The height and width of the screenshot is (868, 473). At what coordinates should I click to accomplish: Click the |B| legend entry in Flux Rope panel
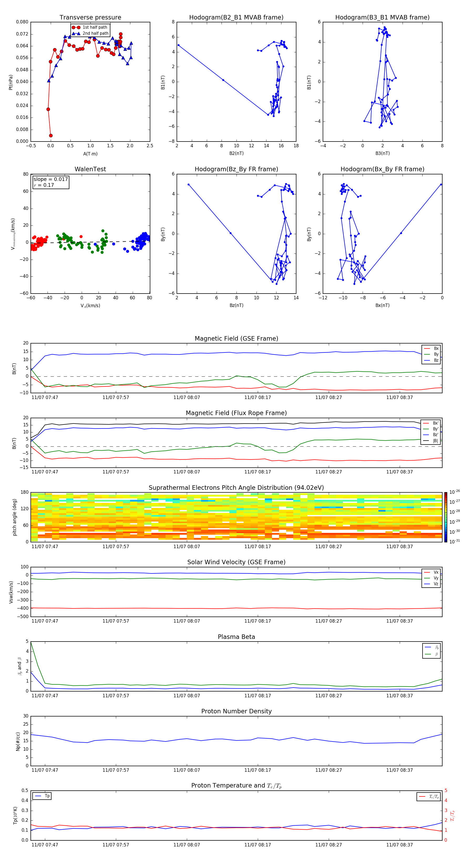(x=431, y=441)
